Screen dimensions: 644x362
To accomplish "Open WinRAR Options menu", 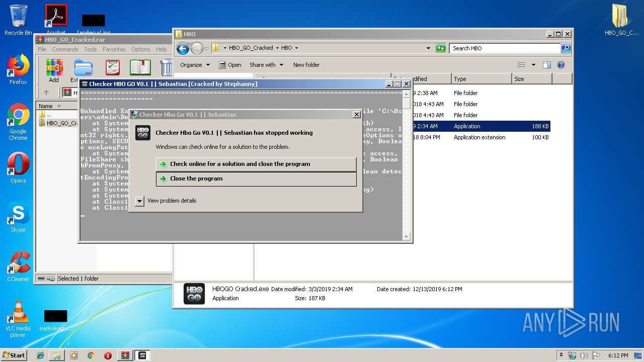I will (141, 49).
